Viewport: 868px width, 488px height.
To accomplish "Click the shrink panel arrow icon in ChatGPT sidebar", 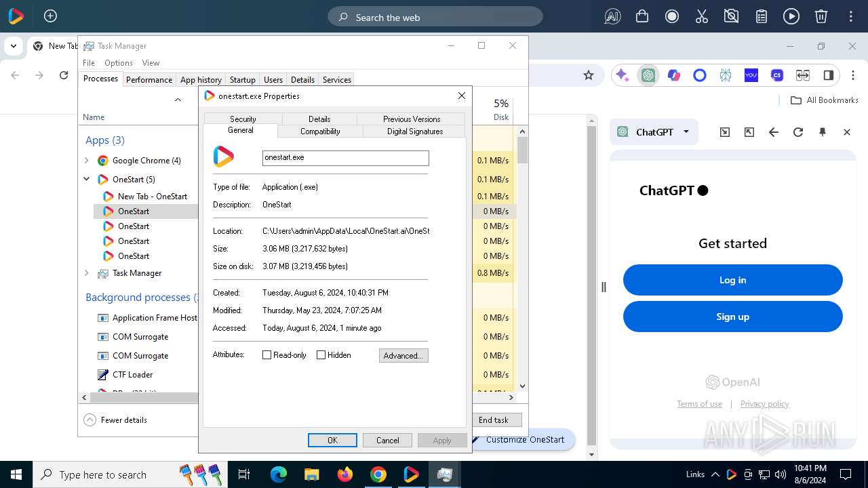I will click(725, 132).
